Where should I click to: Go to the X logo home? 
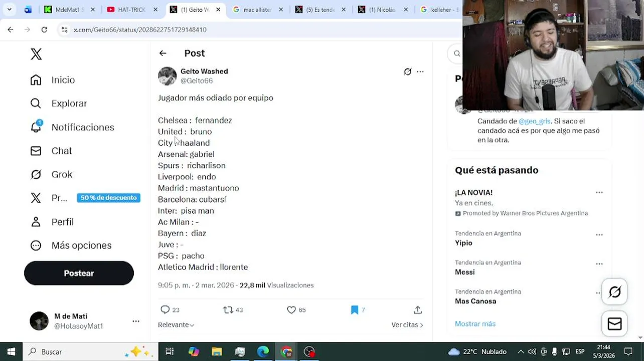click(36, 54)
